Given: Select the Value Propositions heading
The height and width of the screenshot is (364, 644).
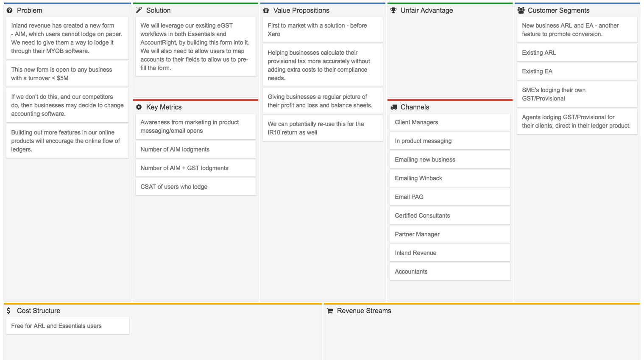Looking at the screenshot, I should tap(301, 10).
